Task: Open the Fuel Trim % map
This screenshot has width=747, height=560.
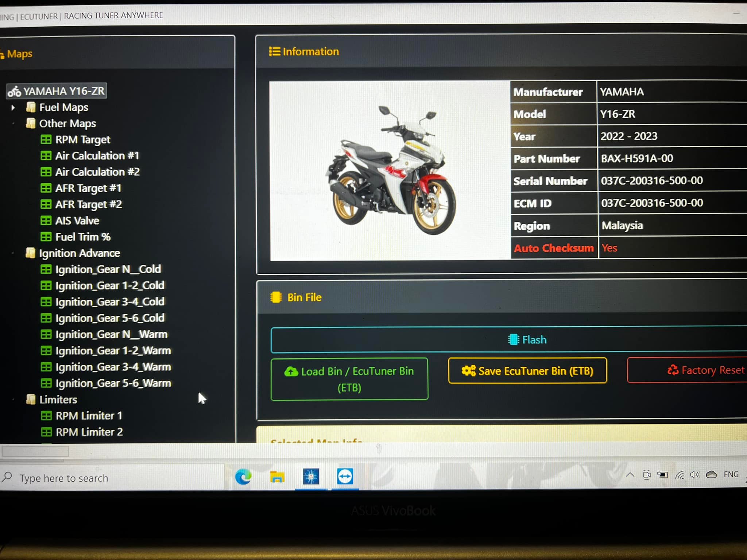Action: coord(83,237)
